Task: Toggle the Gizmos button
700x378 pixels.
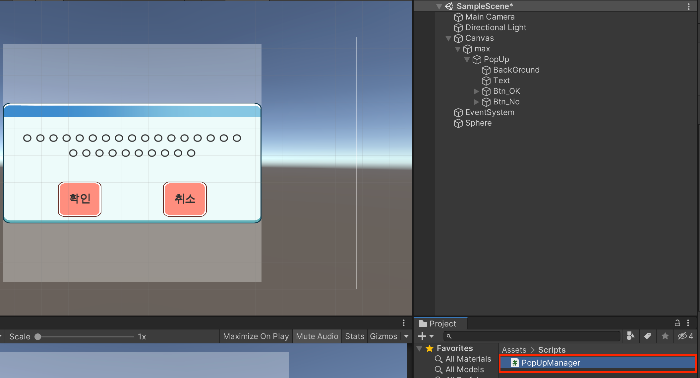Action: tap(383, 336)
